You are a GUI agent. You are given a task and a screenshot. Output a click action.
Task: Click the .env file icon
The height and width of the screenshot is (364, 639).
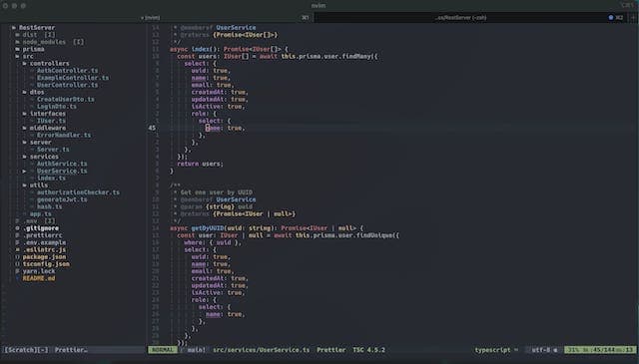pos(18,221)
